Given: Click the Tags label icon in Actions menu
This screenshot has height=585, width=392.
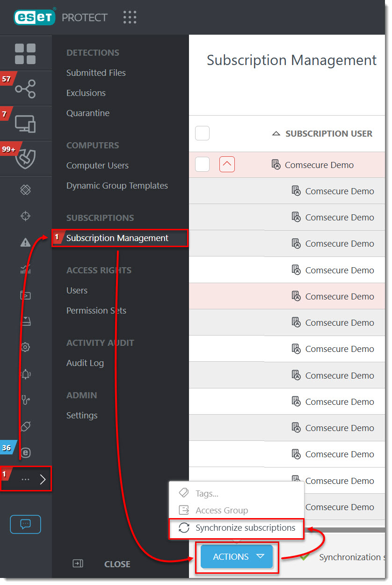Looking at the screenshot, I should coord(184,493).
